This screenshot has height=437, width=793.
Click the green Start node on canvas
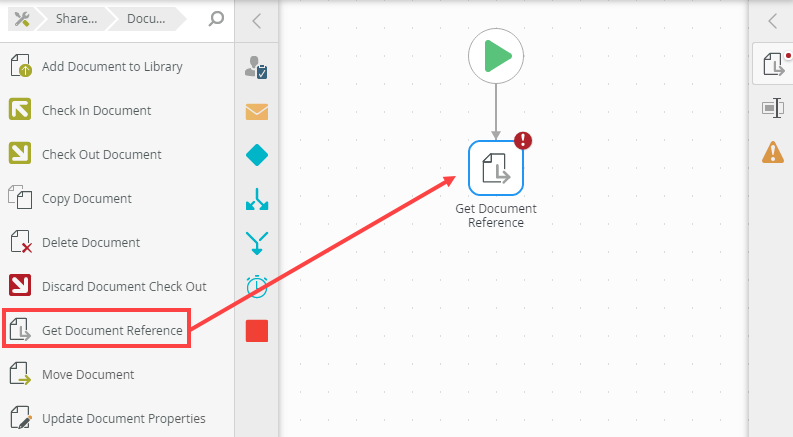496,56
